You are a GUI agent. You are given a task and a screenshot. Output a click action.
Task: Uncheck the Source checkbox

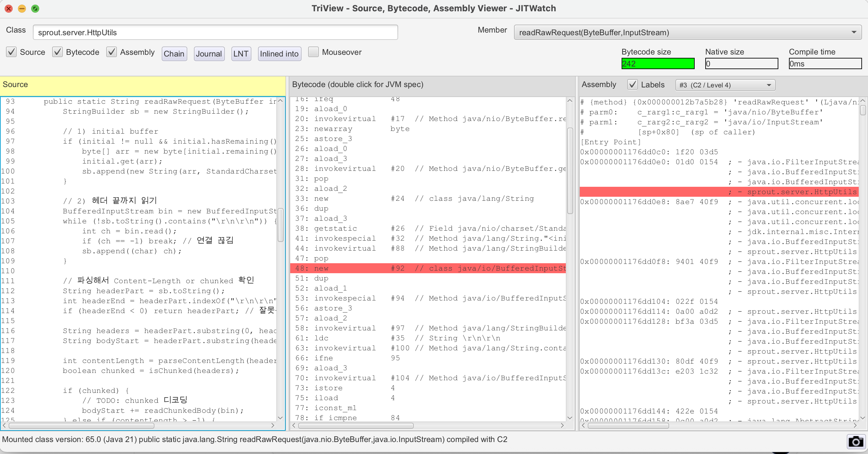[x=12, y=52]
